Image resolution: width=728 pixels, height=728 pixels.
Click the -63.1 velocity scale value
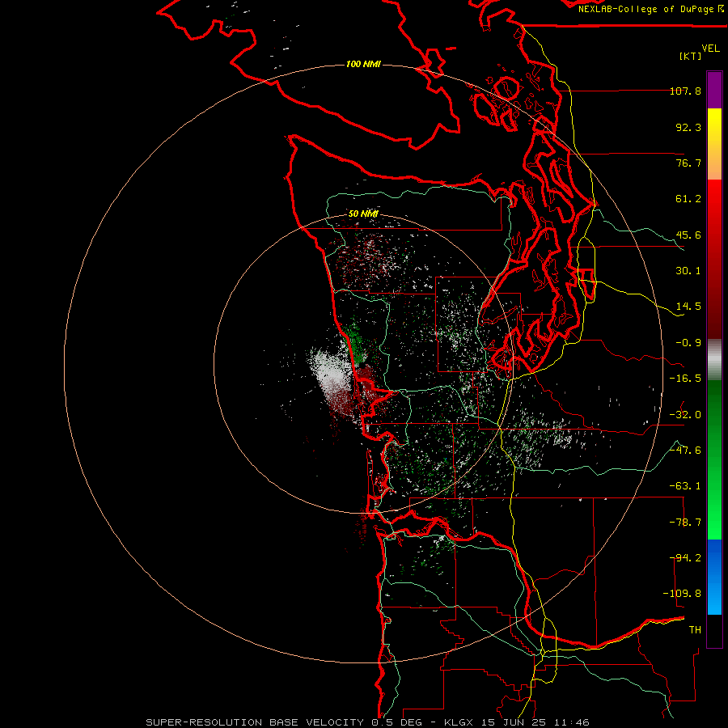click(685, 486)
